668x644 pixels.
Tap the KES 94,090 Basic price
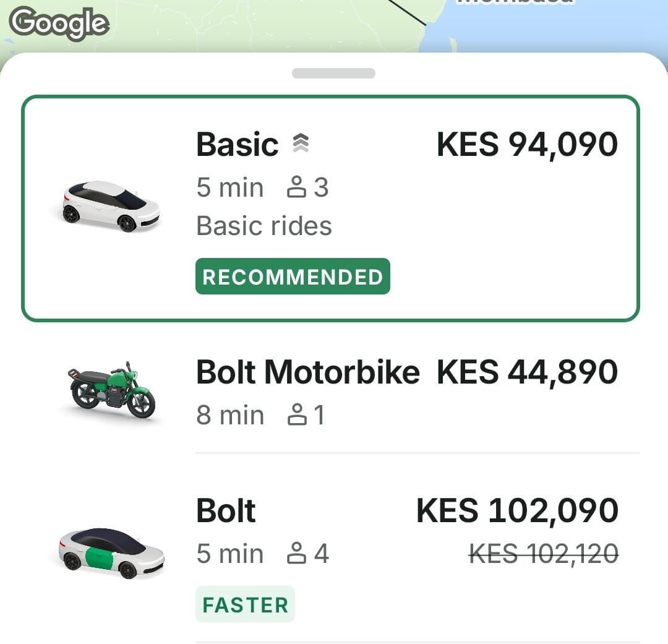pyautogui.click(x=528, y=145)
